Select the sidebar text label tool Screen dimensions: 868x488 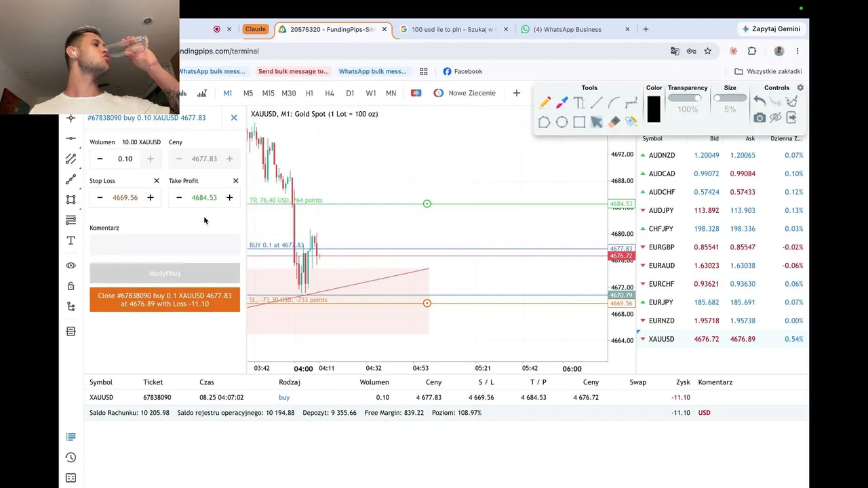click(71, 241)
